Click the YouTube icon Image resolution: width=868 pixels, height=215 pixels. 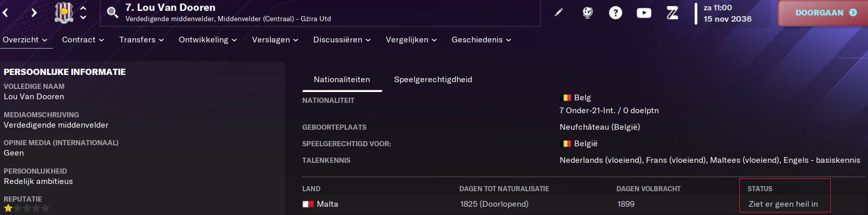(644, 12)
